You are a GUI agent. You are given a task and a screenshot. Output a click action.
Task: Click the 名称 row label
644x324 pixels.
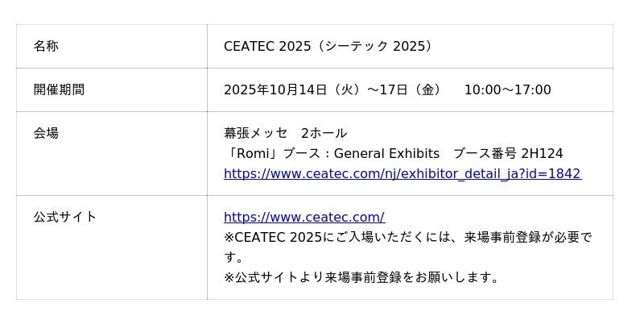pyautogui.click(x=46, y=46)
